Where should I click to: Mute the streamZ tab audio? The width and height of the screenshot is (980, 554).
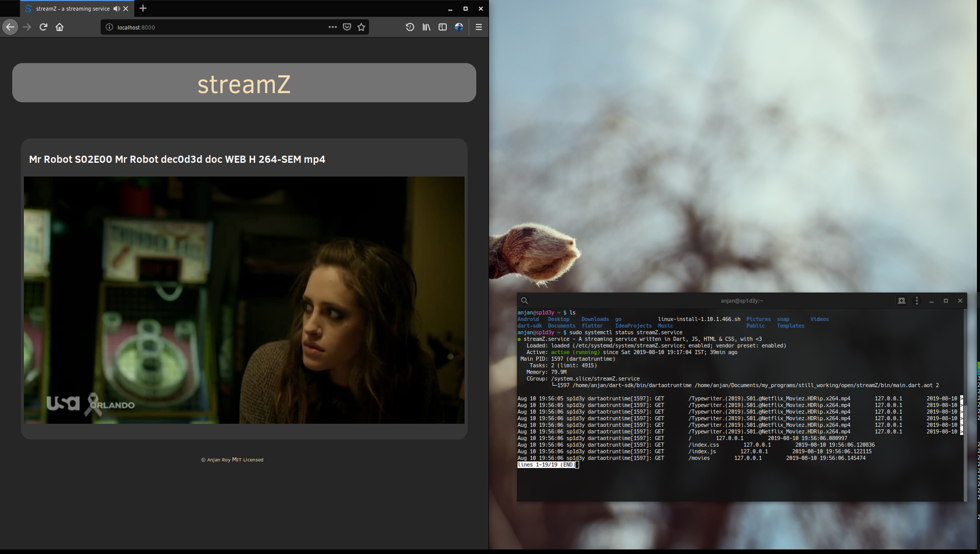(x=117, y=9)
